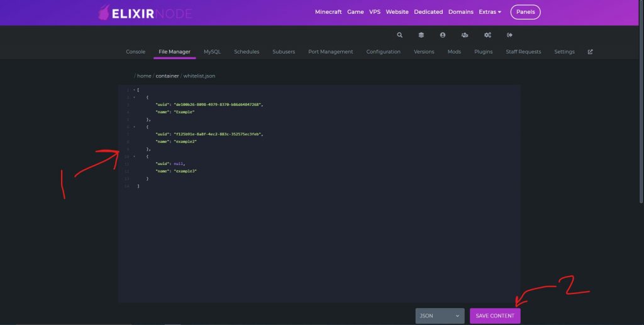Screen dimensions: 644x325
Task: Open the Dedicated menu link
Action: 428,12
